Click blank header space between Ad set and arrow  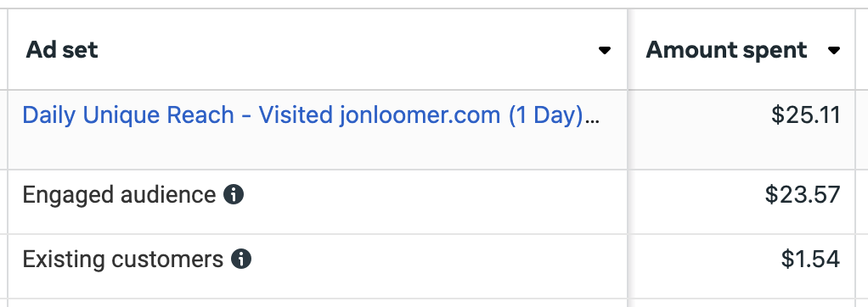(x=347, y=50)
